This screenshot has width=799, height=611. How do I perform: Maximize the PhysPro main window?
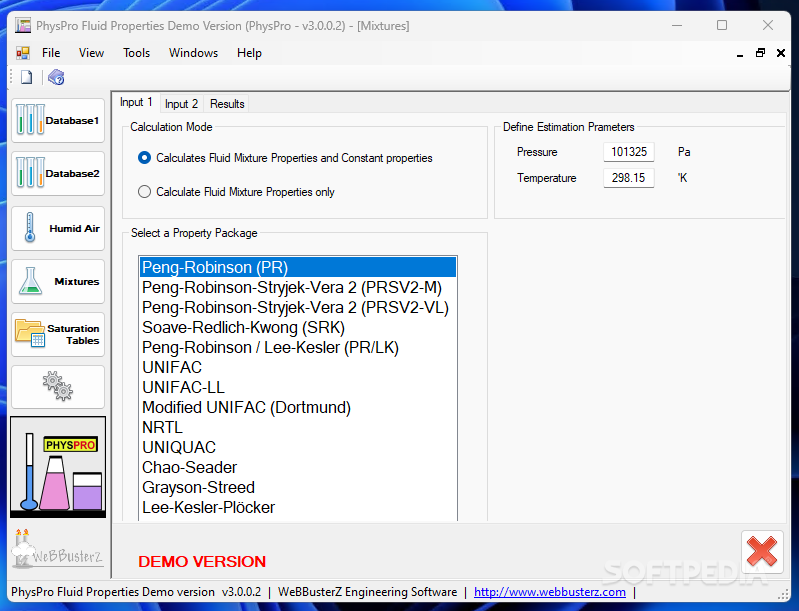click(722, 25)
